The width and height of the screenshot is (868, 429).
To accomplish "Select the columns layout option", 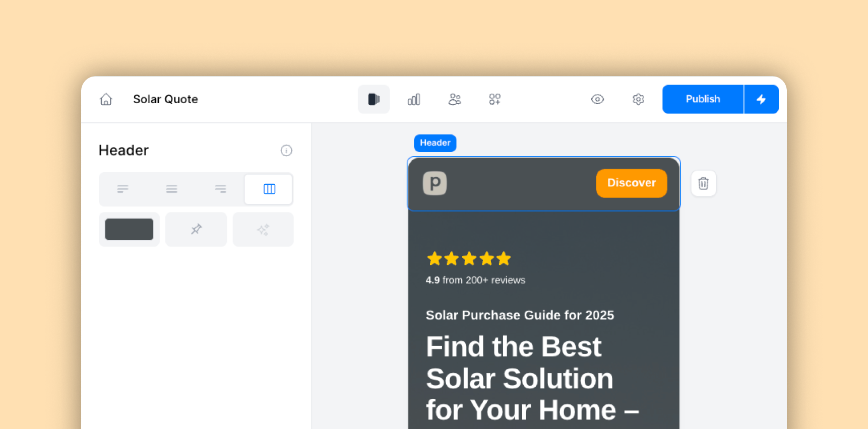I will tap(269, 189).
